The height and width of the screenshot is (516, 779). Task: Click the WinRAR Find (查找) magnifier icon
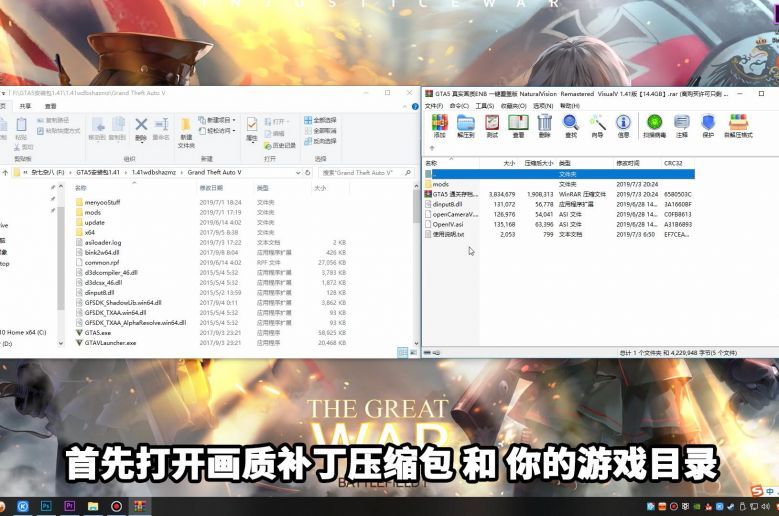[x=571, y=126]
